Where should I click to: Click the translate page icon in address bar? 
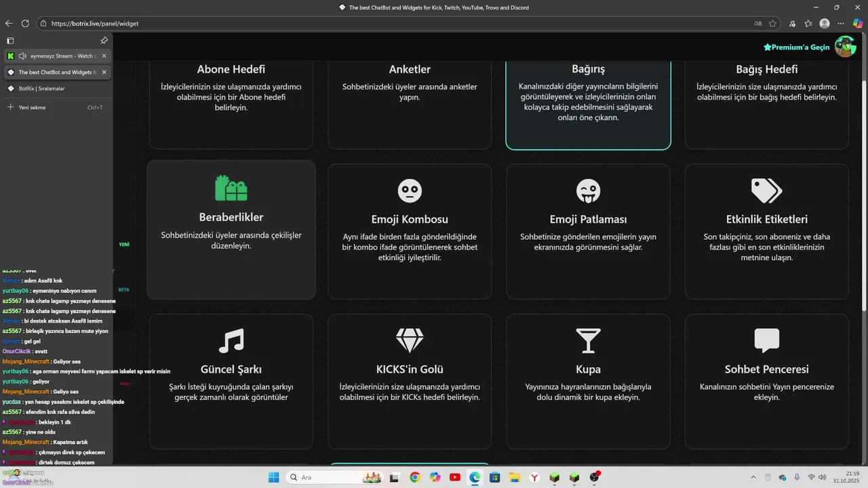(758, 23)
